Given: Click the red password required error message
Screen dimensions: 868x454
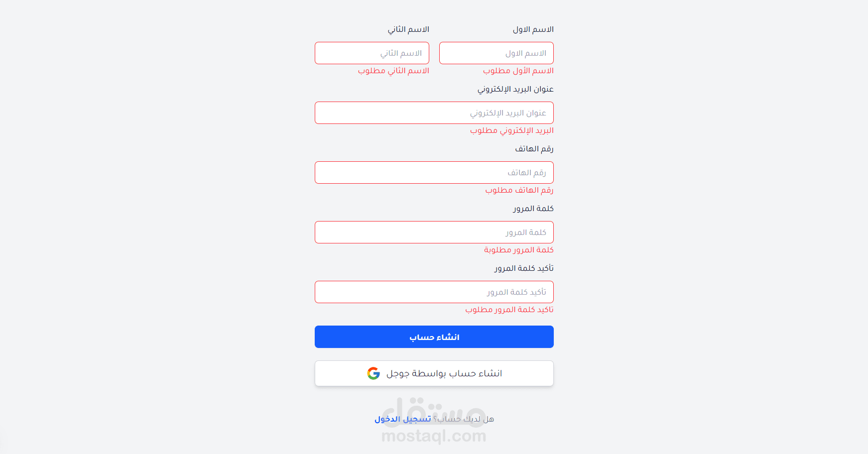Looking at the screenshot, I should click(x=518, y=250).
